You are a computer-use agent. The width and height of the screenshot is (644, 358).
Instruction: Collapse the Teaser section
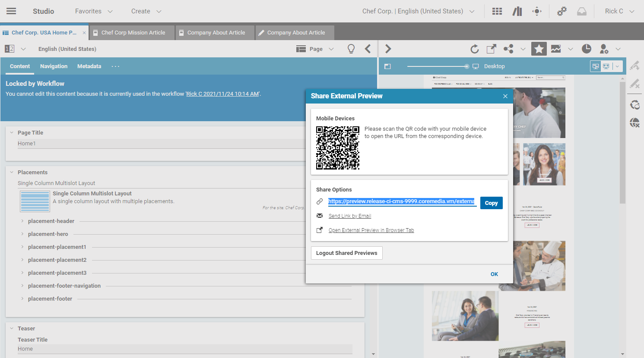12,328
